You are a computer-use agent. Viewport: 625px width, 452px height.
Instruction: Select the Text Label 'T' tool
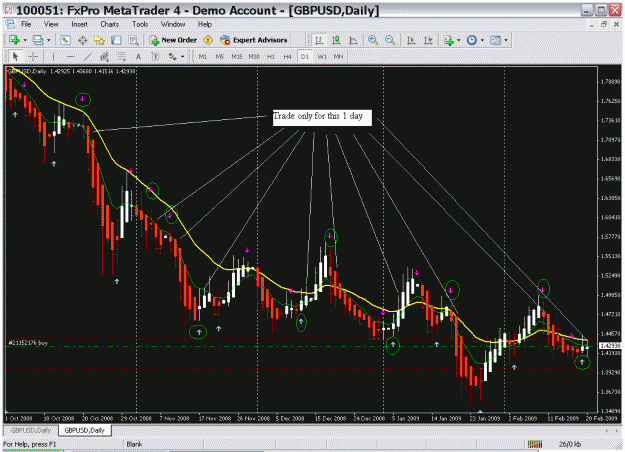click(155, 57)
